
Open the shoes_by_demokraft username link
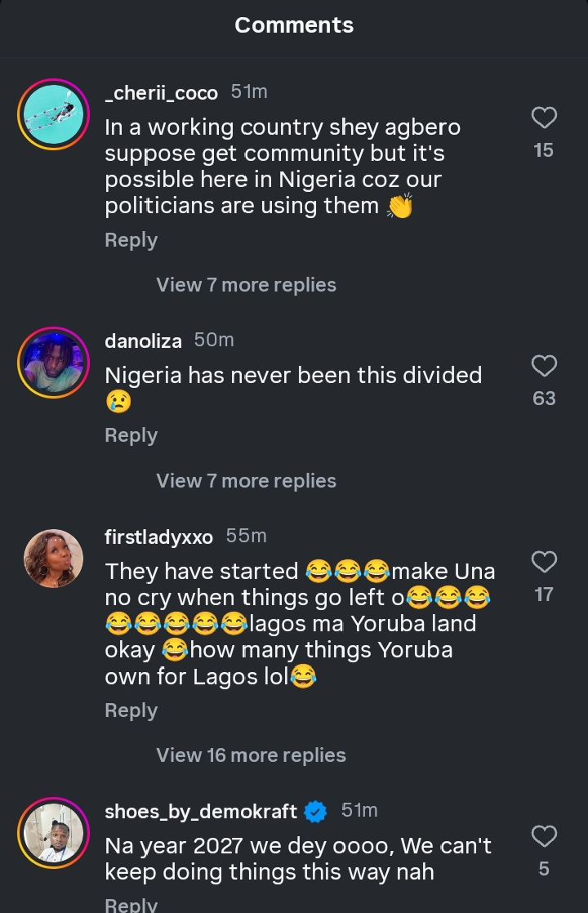201,812
